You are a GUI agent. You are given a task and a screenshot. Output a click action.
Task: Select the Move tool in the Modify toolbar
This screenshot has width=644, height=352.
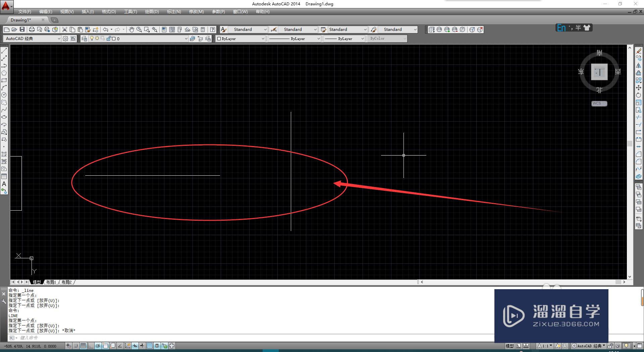tap(639, 88)
